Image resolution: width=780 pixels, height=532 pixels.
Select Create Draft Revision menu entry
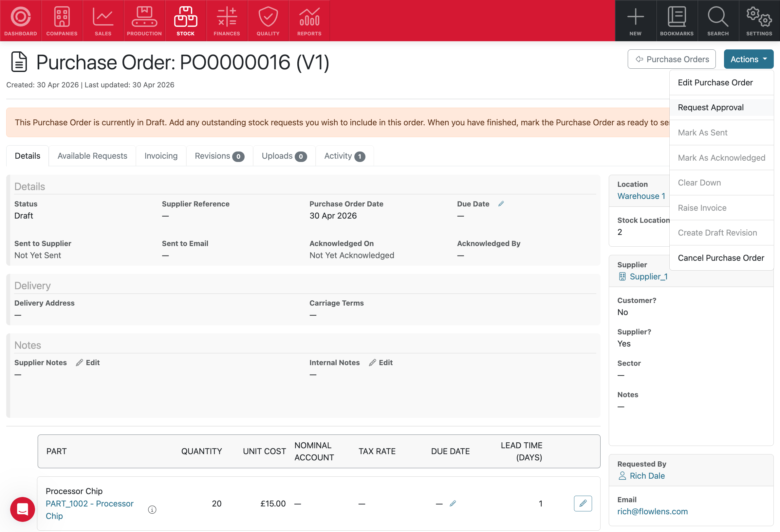coord(721,232)
